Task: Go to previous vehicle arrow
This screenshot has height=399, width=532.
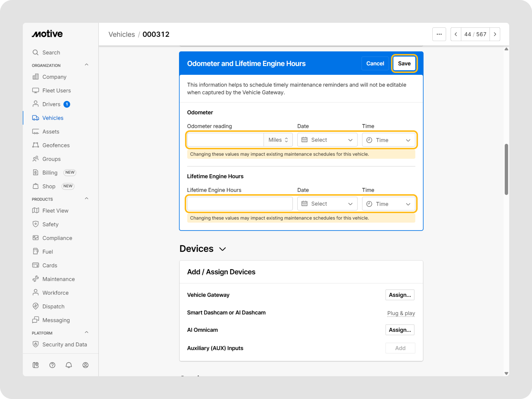Action: (456, 34)
